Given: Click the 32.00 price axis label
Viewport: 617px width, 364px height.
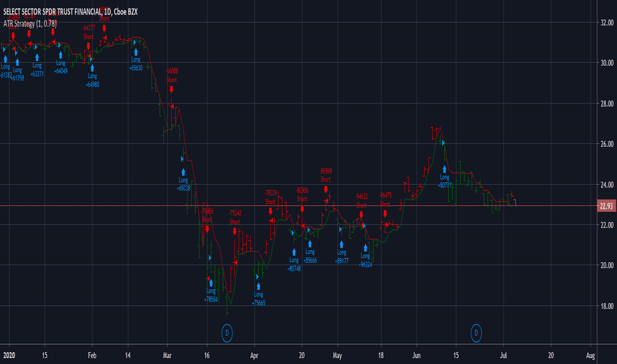Looking at the screenshot, I should [607, 23].
